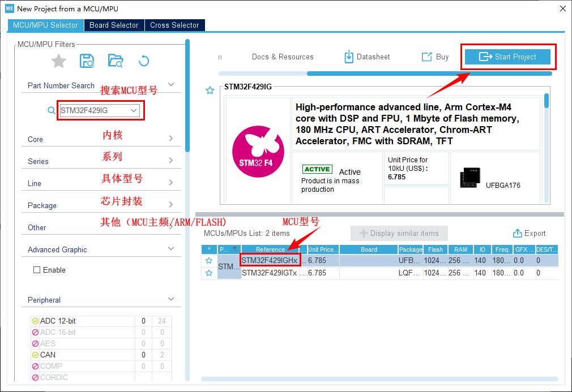Click favorite star beside STM32F429IG title
Viewport: 572px width, 392px height.
(210, 91)
